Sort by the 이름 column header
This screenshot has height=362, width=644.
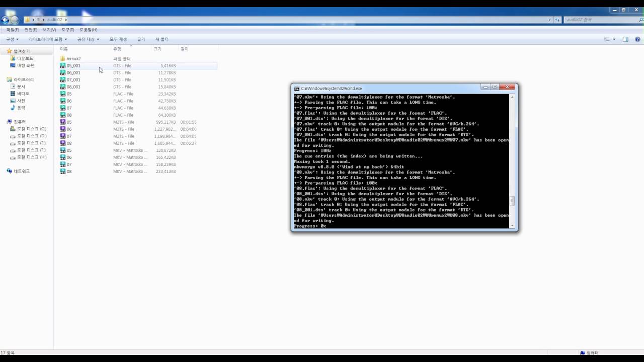64,49
